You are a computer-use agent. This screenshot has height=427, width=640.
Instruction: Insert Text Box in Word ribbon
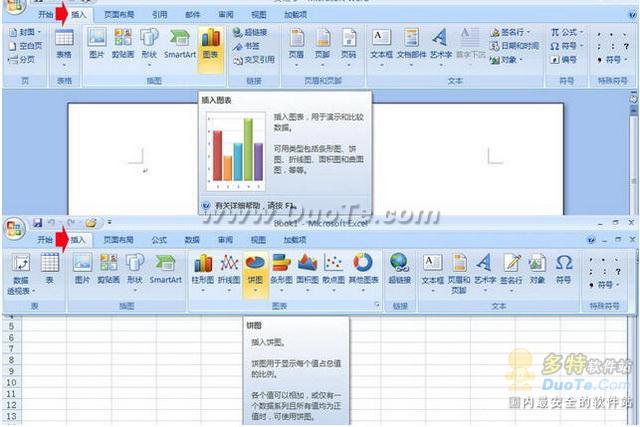tap(381, 46)
